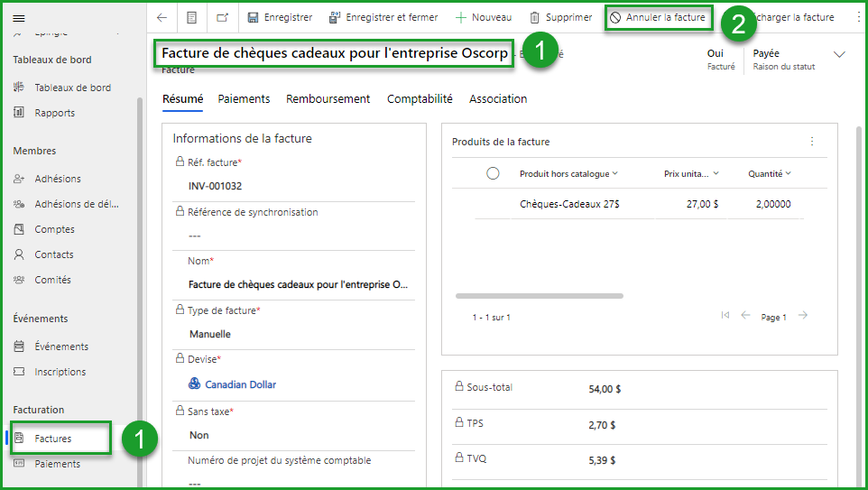Open the products grid more options menu

coord(812,142)
